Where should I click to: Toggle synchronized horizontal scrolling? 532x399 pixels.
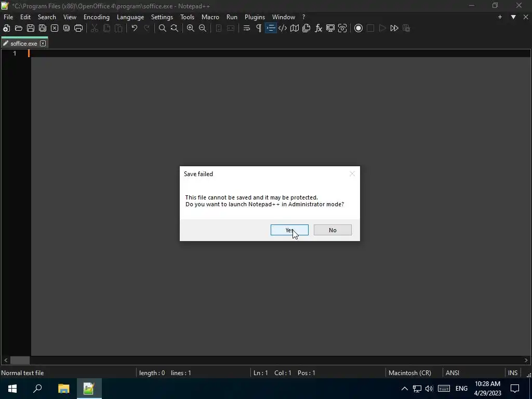(231, 28)
